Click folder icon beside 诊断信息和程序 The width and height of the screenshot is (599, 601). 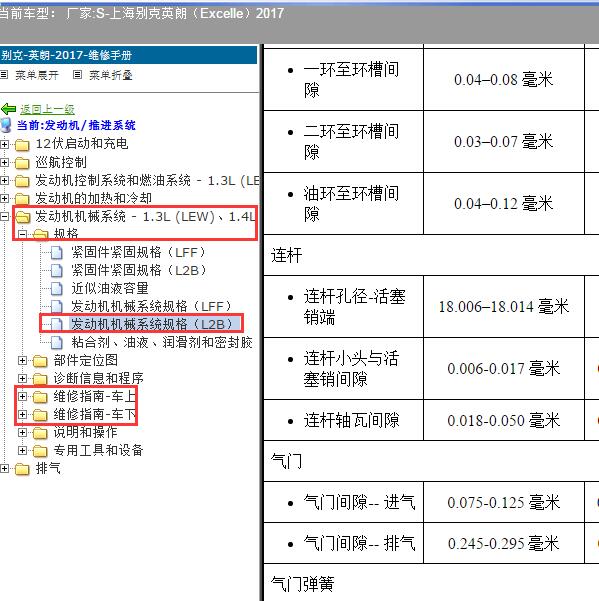[x=40, y=379]
